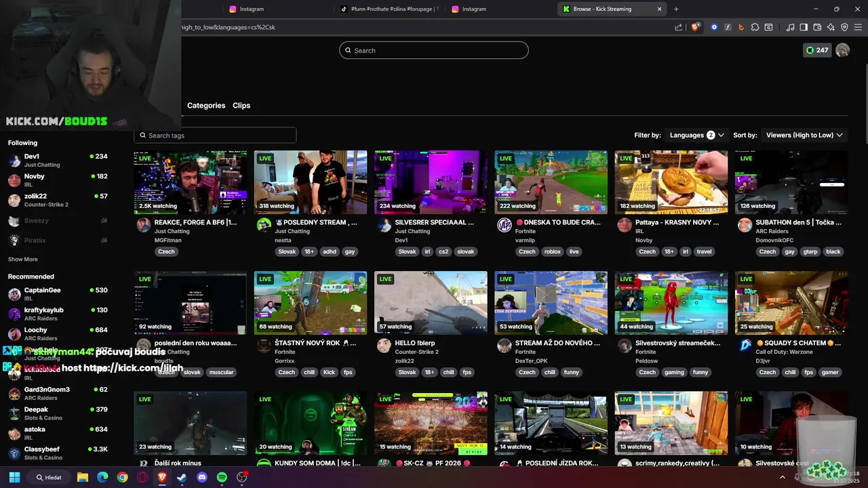This screenshot has width=868, height=488.
Task: Click MGFitman streamer avatar icon
Action: 144,226
